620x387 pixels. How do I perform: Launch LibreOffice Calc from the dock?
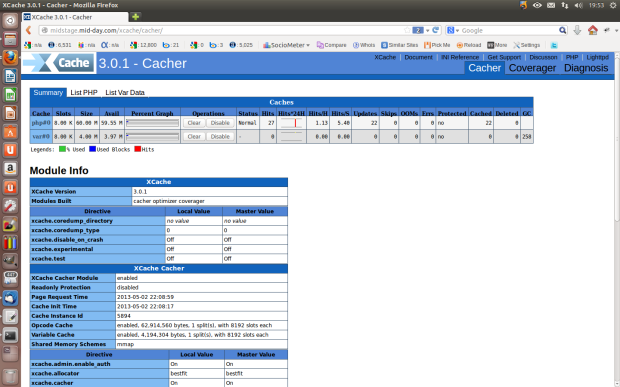10,94
